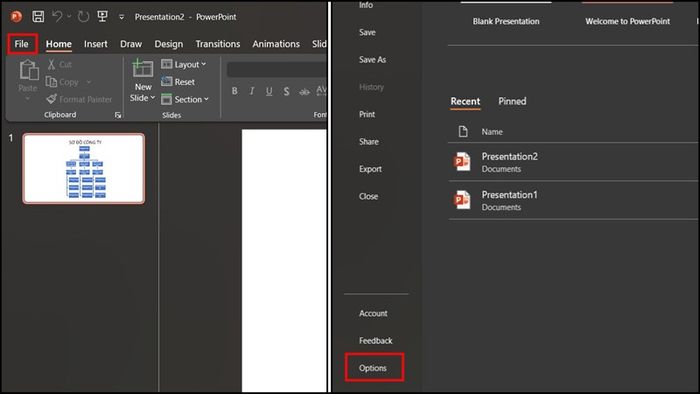Screen dimensions: 700x394
Task: Click the Undo arrow in title bar
Action: (x=57, y=17)
